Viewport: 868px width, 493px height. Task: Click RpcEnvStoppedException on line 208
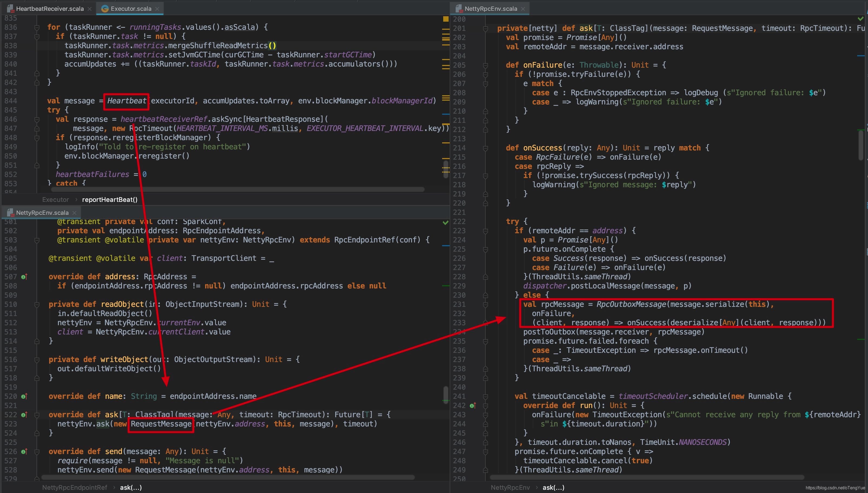tap(618, 93)
